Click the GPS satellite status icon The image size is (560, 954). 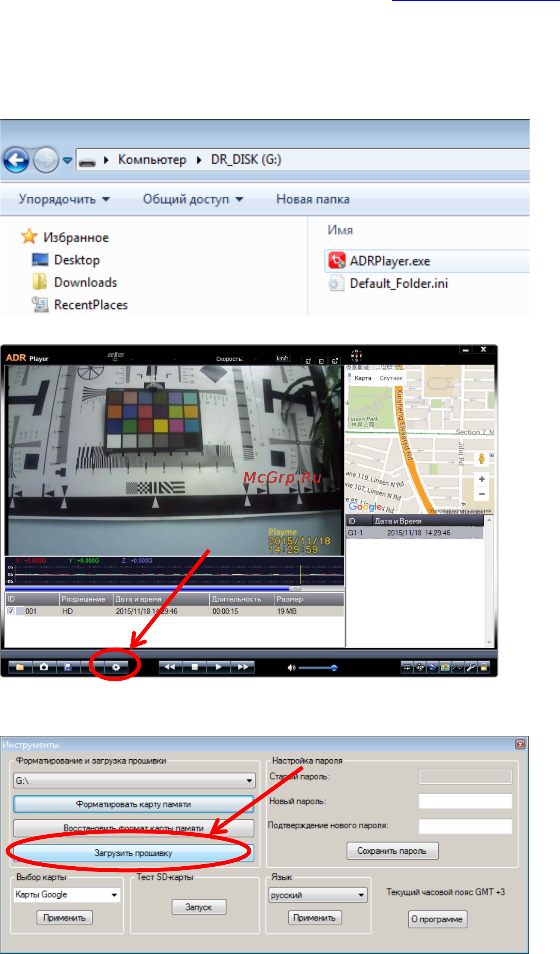116,356
